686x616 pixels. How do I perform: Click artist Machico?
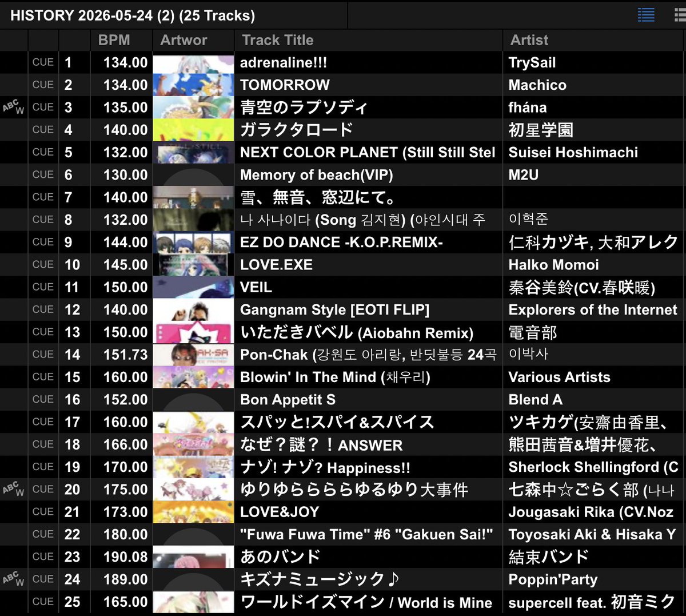point(537,85)
